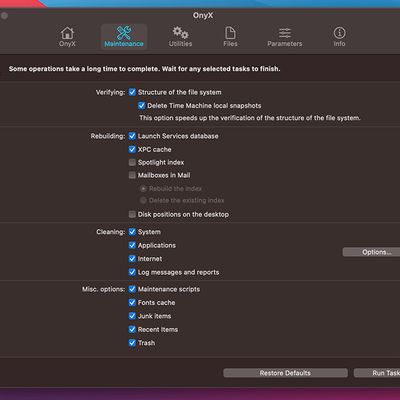
Task: Uncheck Applications cleaning
Action: tap(132, 245)
